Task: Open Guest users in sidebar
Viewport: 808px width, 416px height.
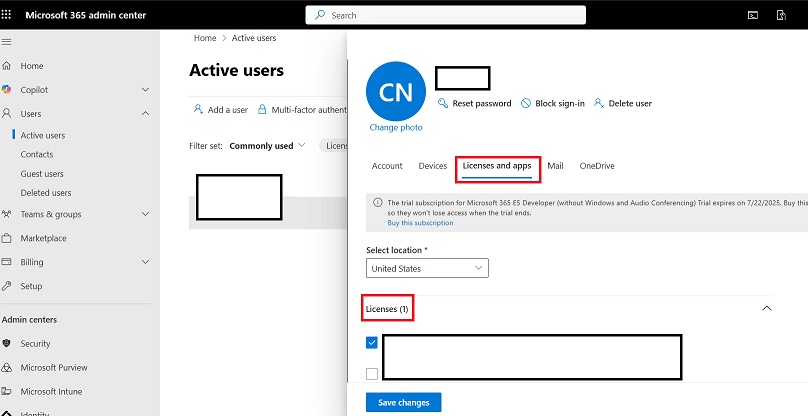Action: [42, 174]
